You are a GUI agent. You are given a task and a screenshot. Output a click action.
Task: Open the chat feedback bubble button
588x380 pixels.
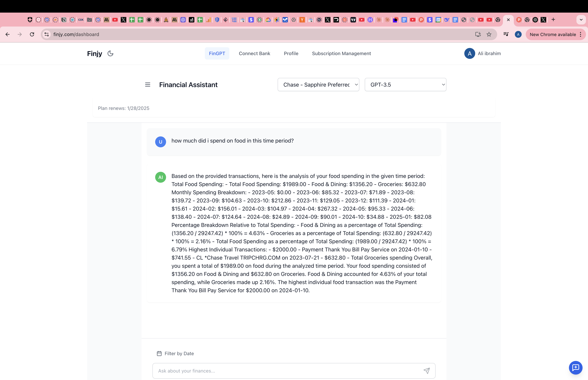(x=575, y=368)
